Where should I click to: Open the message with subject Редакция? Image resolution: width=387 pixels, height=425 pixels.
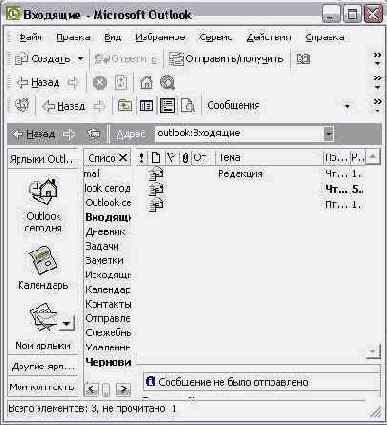click(240, 174)
